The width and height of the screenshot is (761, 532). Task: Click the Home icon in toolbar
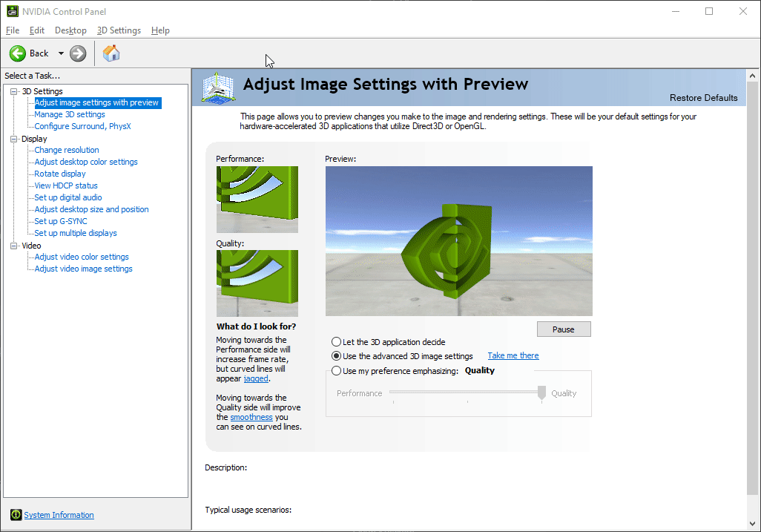coord(111,53)
